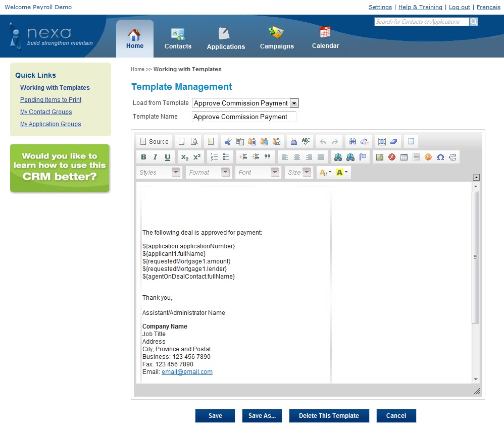Viewport: 504px width, 434px height.
Task: Click the Preview icon in editor toolbar
Action: 194,141
